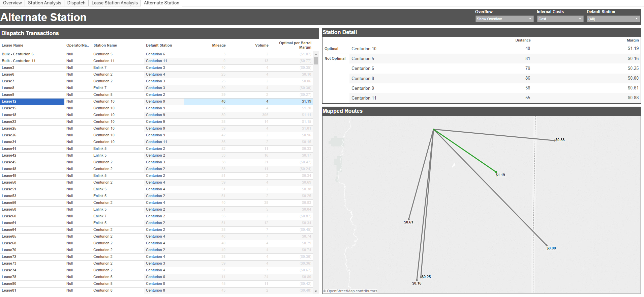Screen dimensions: 644x297
Task: Click the $0.16 map route marker
Action: [417, 280]
